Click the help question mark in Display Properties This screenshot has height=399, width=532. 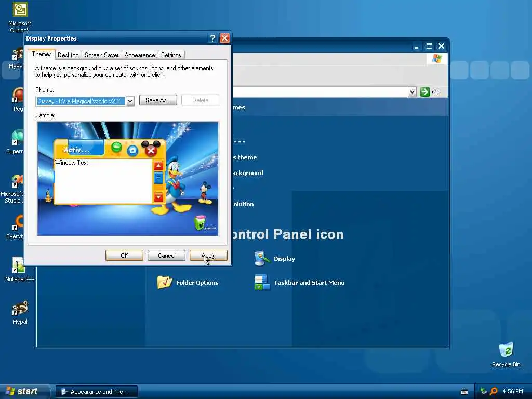pyautogui.click(x=212, y=38)
